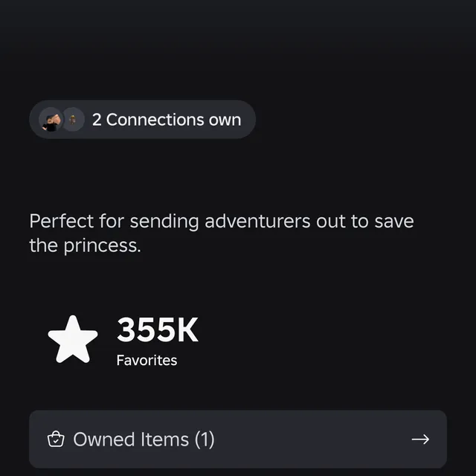Click the 'Connections own' text
The width and height of the screenshot is (476, 476).
173,120
